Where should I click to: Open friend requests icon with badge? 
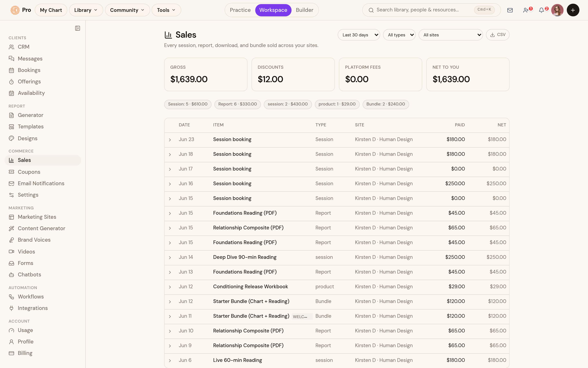click(x=526, y=10)
